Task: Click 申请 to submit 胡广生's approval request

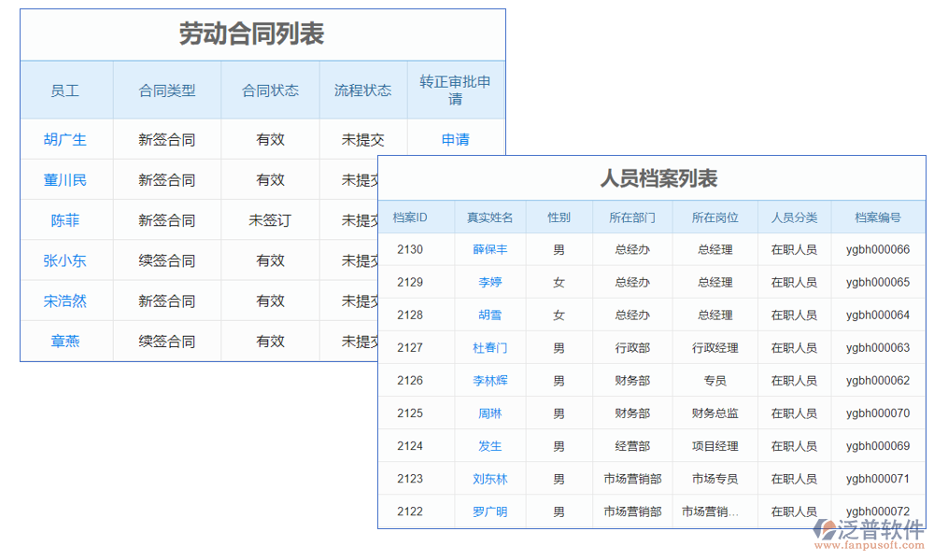Action: 455,139
